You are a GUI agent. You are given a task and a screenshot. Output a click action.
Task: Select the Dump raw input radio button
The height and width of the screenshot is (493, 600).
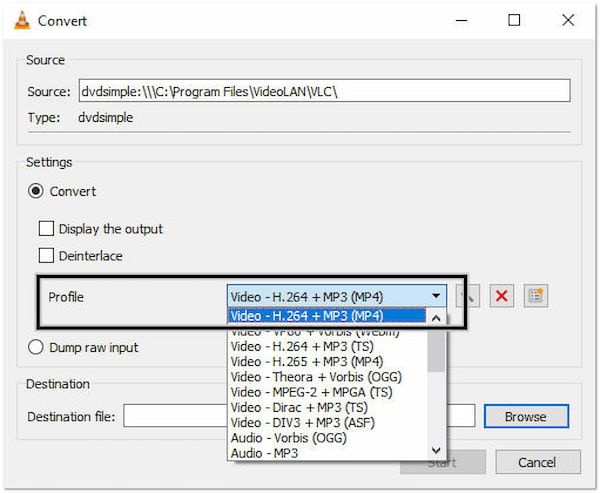coord(36,348)
